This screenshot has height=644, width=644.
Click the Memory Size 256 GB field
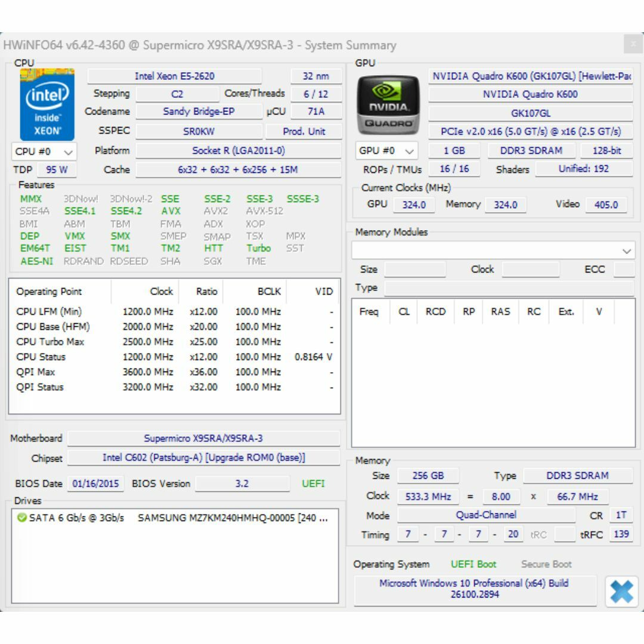click(x=428, y=476)
